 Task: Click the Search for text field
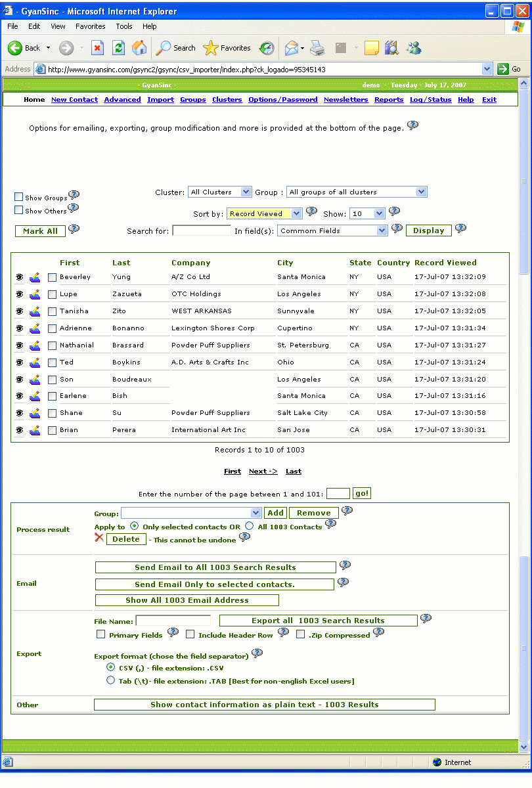click(x=201, y=230)
